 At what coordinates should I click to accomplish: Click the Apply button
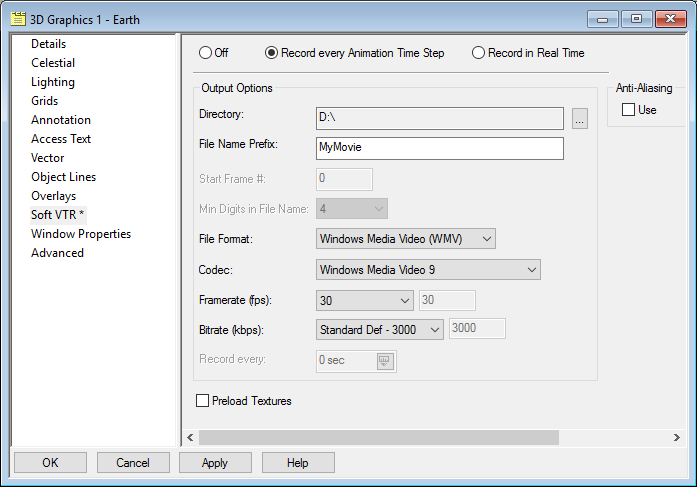pos(215,463)
